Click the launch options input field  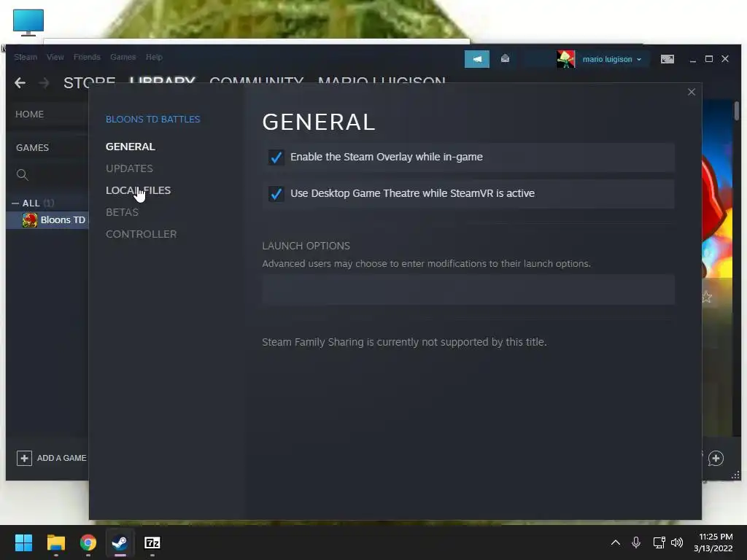point(468,289)
